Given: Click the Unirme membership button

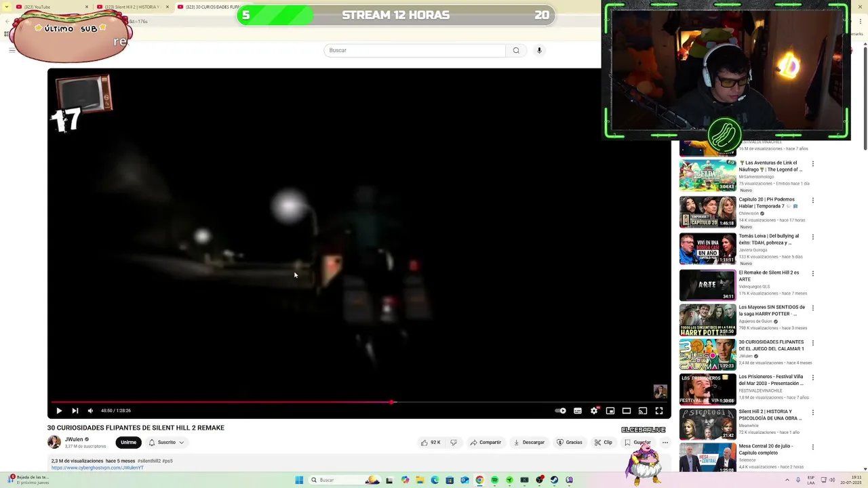Looking at the screenshot, I should click(128, 443).
